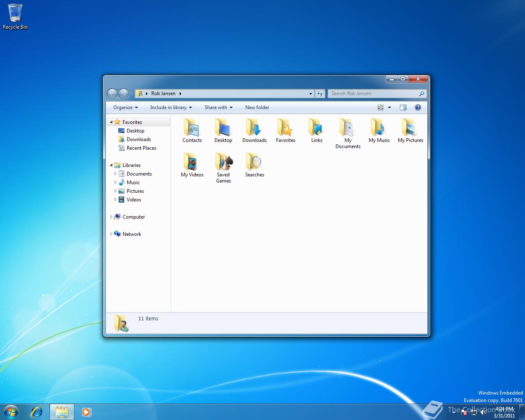Open the Share with menu

pos(218,107)
